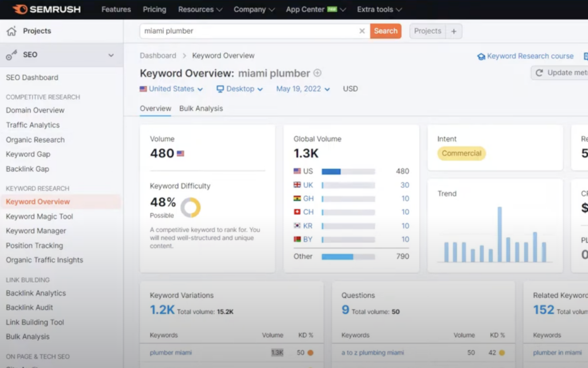
Task: Open the Pricing menu item
Action: coord(154,9)
